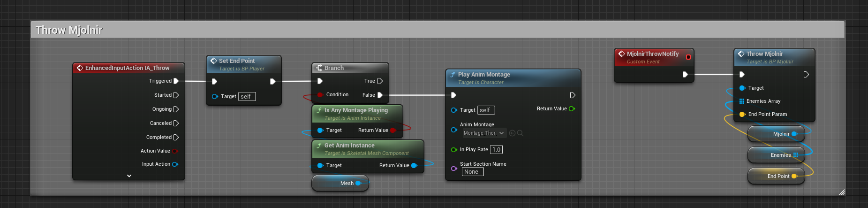This screenshot has width=868, height=208.
Task: Click the browse to asset magnifier icon
Action: (x=520, y=133)
